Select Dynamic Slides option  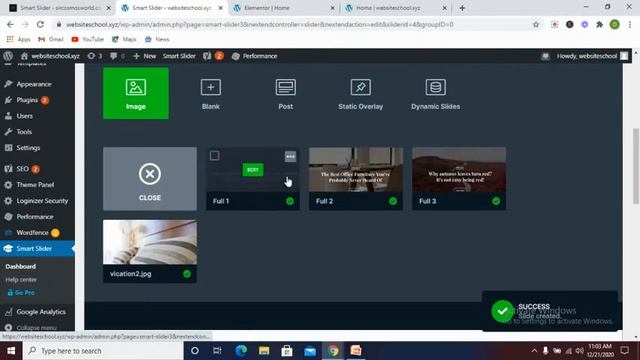pyautogui.click(x=436, y=94)
